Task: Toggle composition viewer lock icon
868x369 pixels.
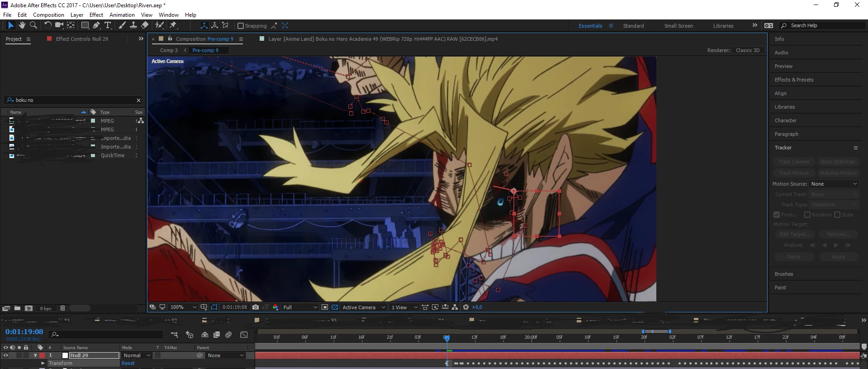Action: [x=170, y=38]
